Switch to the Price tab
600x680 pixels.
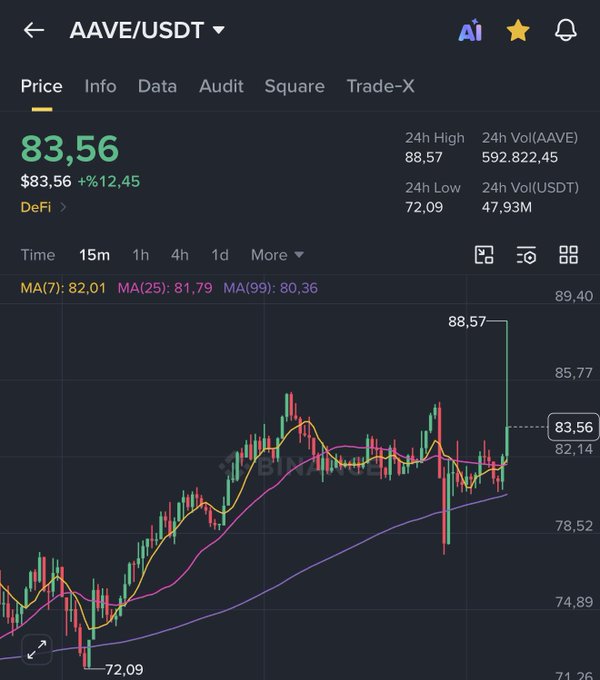(x=42, y=86)
